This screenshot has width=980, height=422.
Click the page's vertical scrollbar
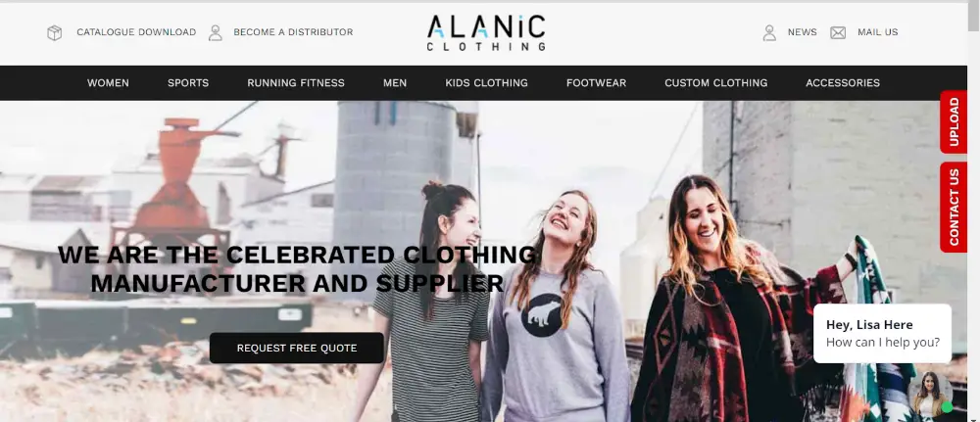[x=973, y=211]
